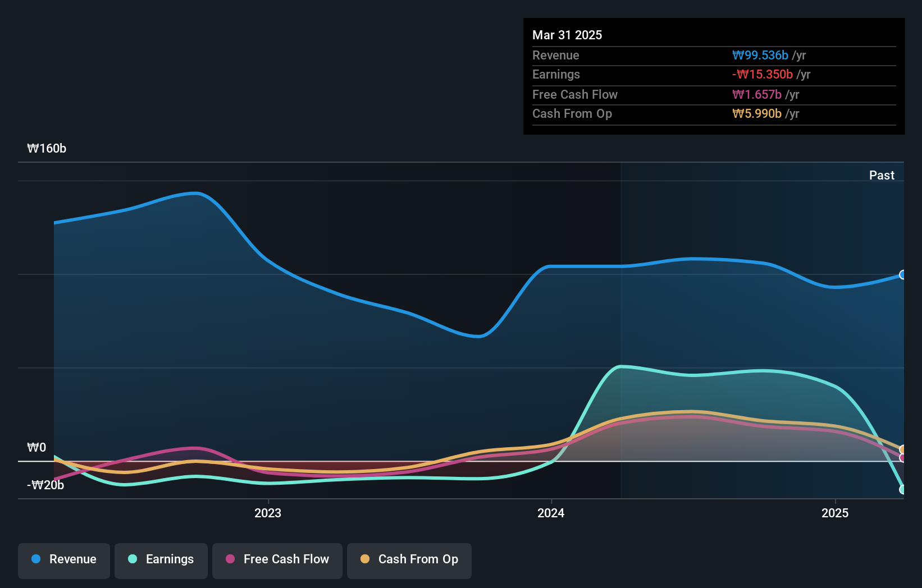The image size is (922, 588).
Task: Click the ₩5.990b cash from op value
Action: [x=757, y=113]
